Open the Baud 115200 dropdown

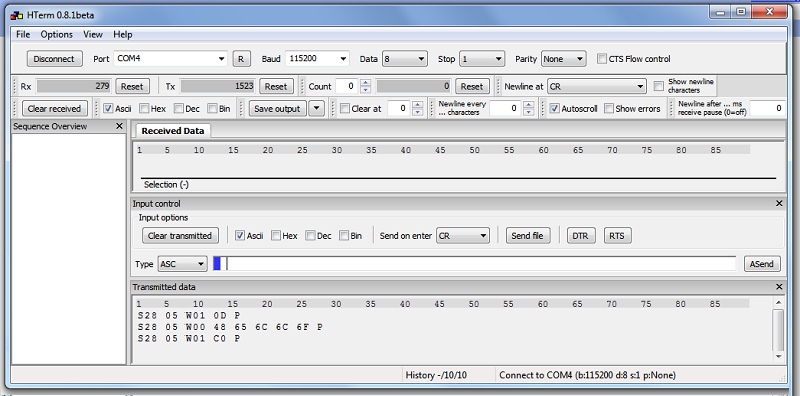click(317, 59)
